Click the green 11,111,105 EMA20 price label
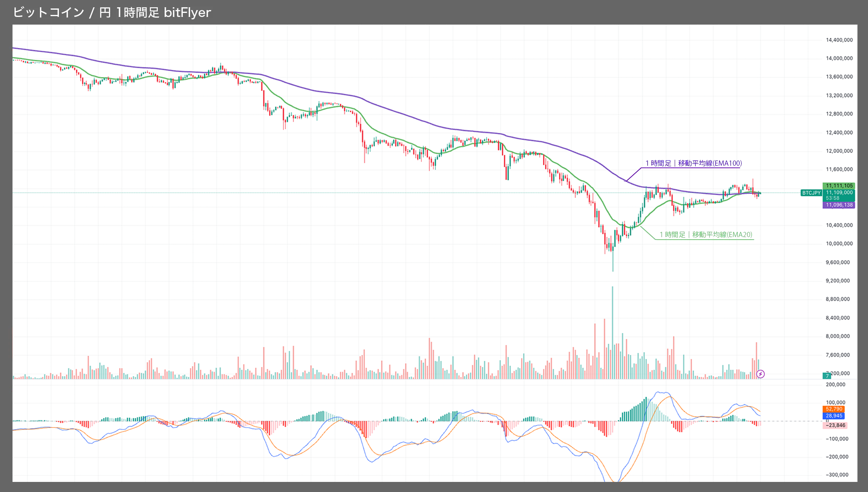The width and height of the screenshot is (868, 492). point(839,186)
